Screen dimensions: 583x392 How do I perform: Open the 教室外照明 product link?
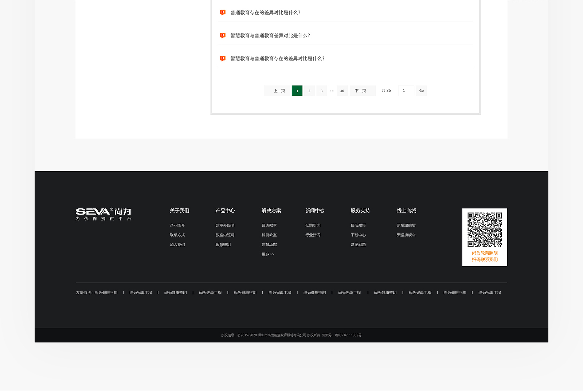coord(225,226)
